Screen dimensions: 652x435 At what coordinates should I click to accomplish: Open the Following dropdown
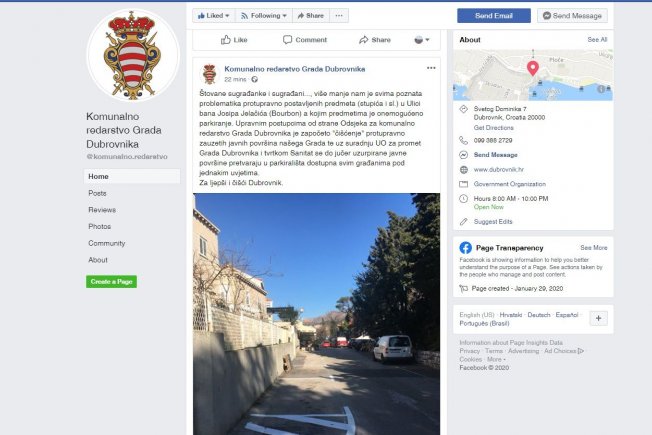pyautogui.click(x=264, y=16)
